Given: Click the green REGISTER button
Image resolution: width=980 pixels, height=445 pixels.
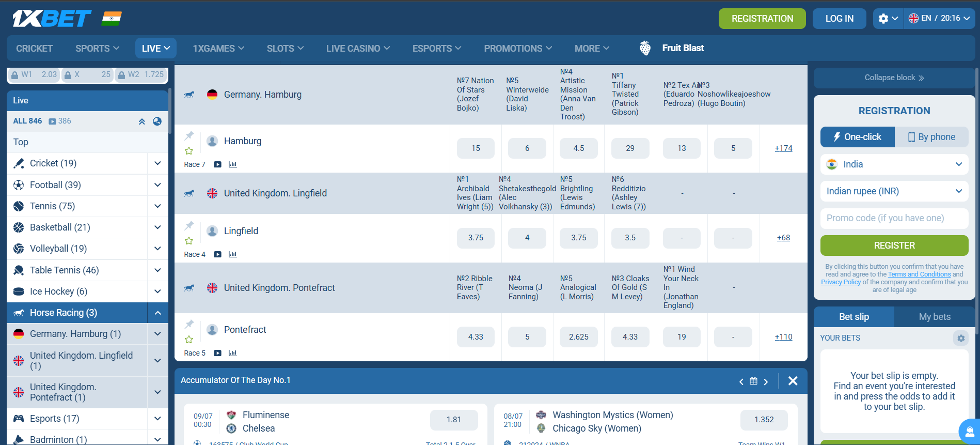Looking at the screenshot, I should click(x=894, y=245).
